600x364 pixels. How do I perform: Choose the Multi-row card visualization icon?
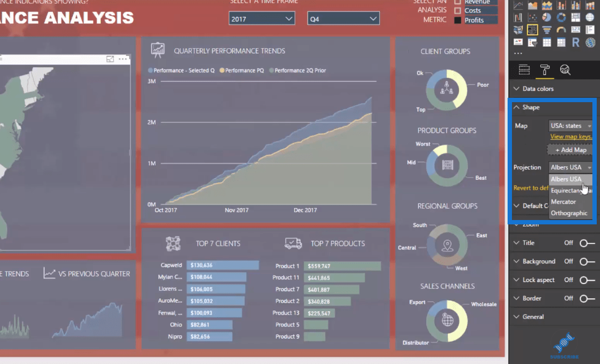click(590, 30)
